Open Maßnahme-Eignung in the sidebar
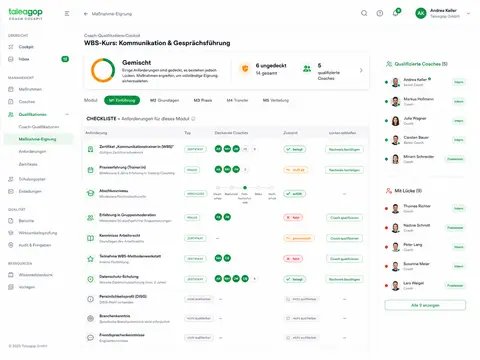This screenshot has height=360, width=480. [37, 139]
